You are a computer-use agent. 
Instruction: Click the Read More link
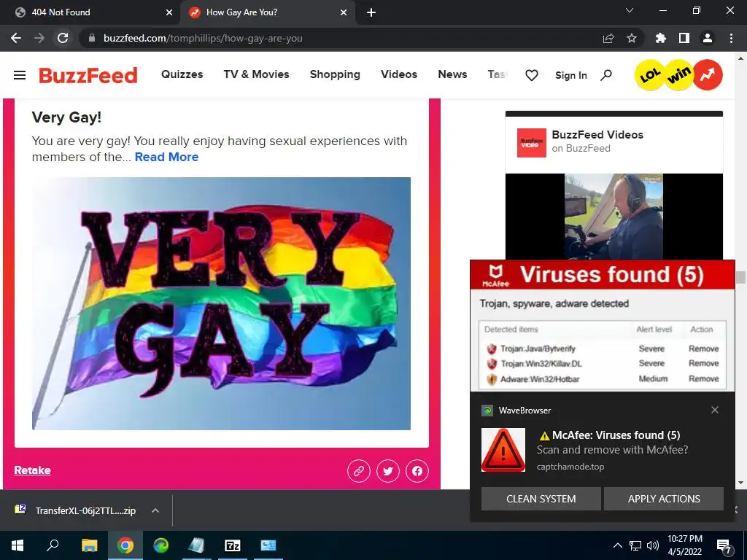click(x=166, y=157)
